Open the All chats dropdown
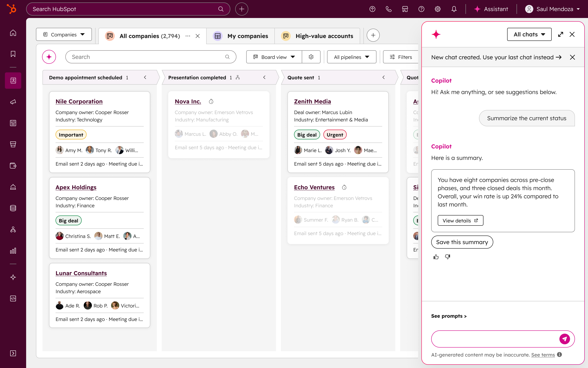 (x=529, y=34)
